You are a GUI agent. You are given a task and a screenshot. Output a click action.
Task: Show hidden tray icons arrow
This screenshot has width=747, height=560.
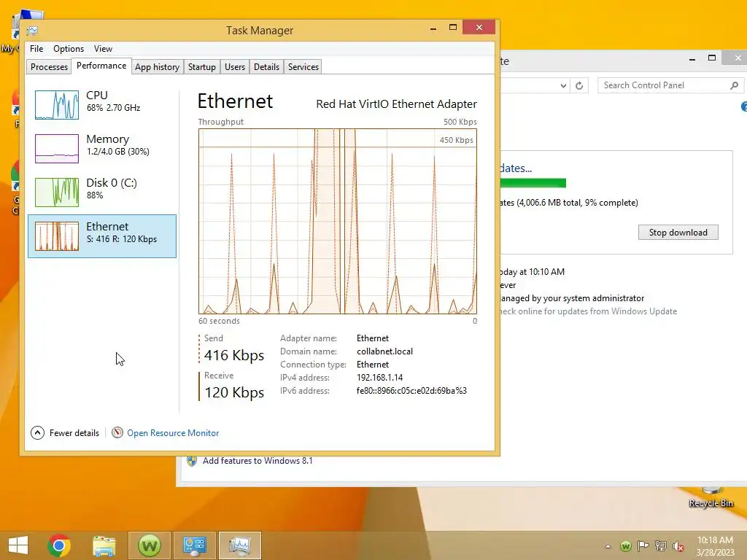click(608, 545)
